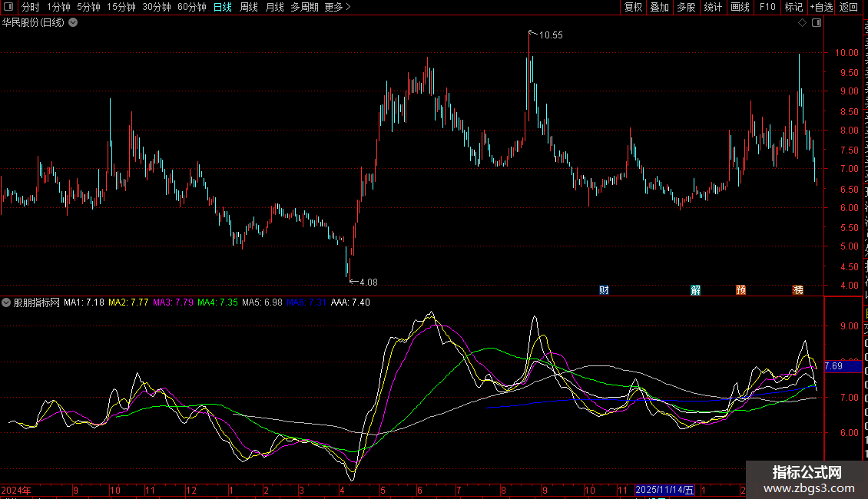Open dropdown next to 华民股份(日线) title
The height and width of the screenshot is (499, 868).
73,23
